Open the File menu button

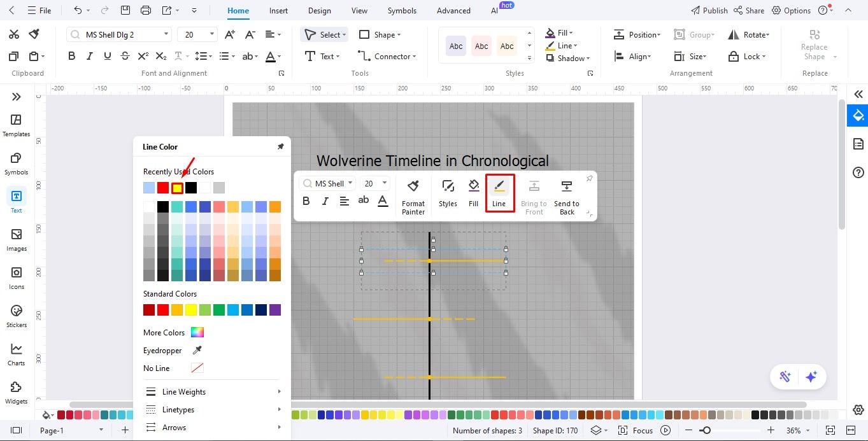point(39,10)
